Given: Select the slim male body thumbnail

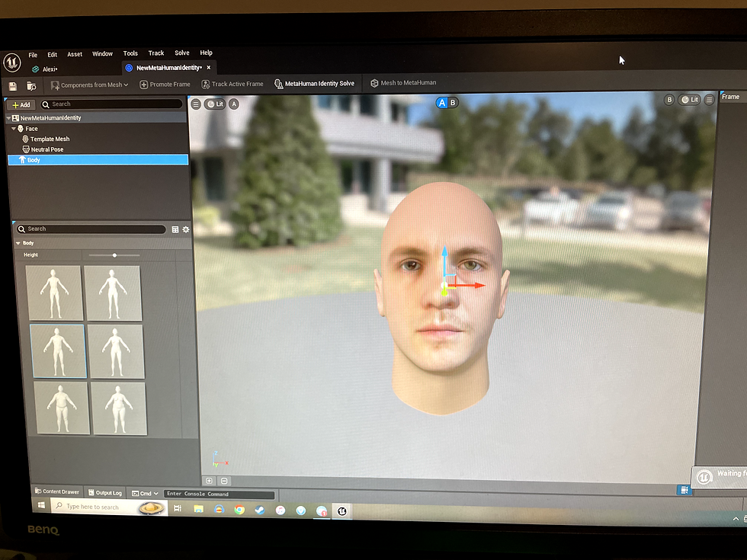Looking at the screenshot, I should click(x=54, y=293).
